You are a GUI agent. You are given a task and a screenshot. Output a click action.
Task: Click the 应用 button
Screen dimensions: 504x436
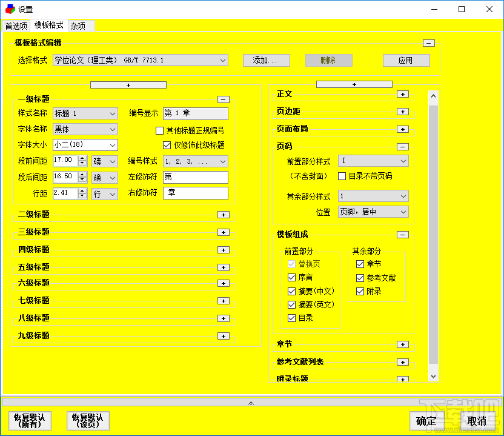[406, 60]
